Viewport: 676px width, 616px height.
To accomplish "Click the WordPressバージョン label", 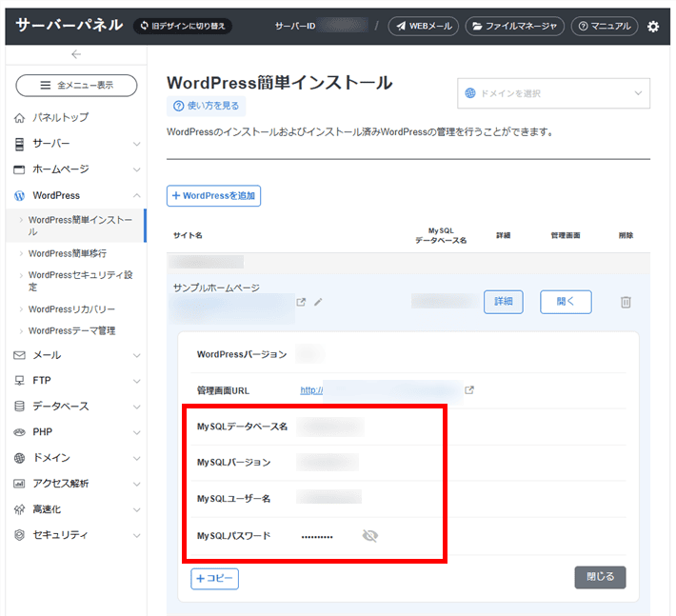I will pyautogui.click(x=242, y=354).
